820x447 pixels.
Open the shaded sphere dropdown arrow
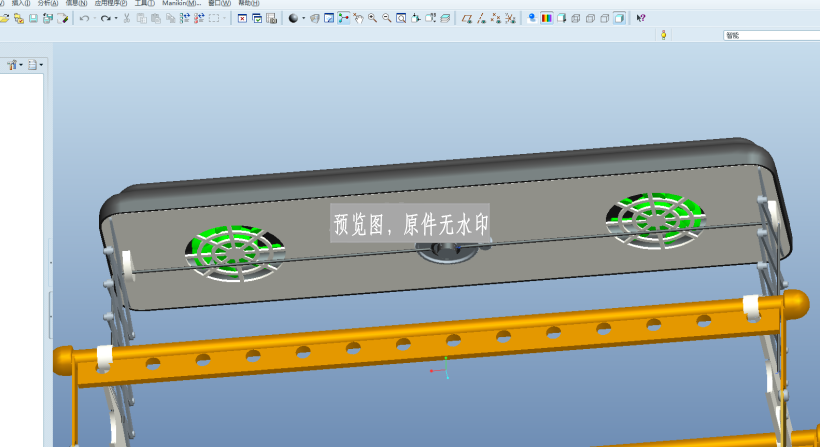pos(303,18)
